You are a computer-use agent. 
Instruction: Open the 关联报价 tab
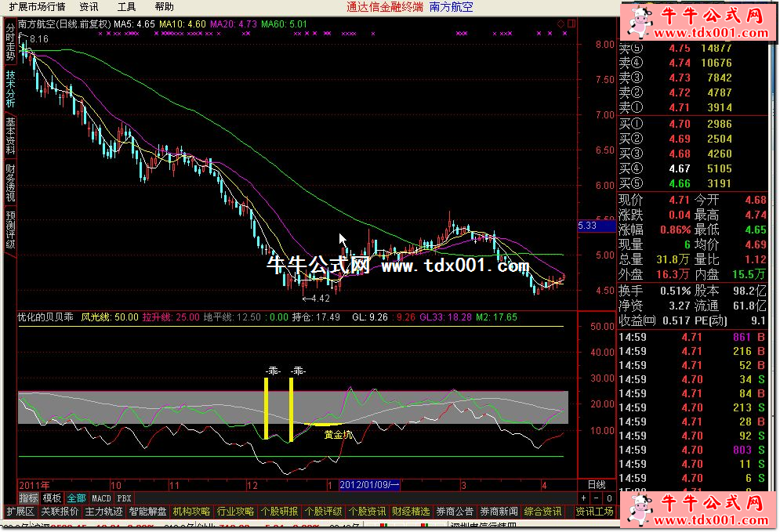(60, 511)
